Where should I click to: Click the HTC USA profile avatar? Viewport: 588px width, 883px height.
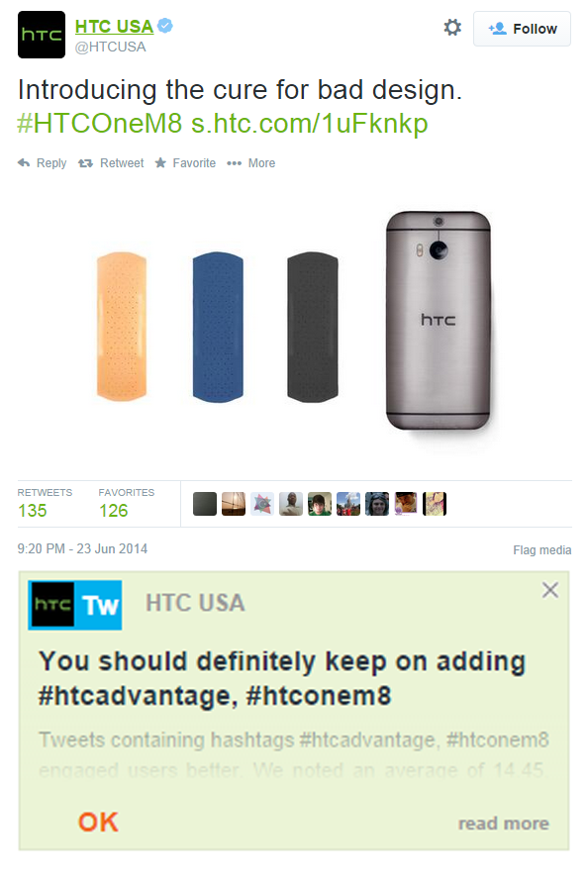pos(42,35)
